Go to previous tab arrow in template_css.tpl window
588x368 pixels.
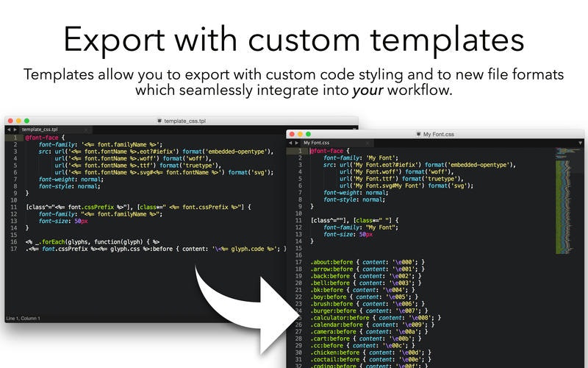[9, 130]
